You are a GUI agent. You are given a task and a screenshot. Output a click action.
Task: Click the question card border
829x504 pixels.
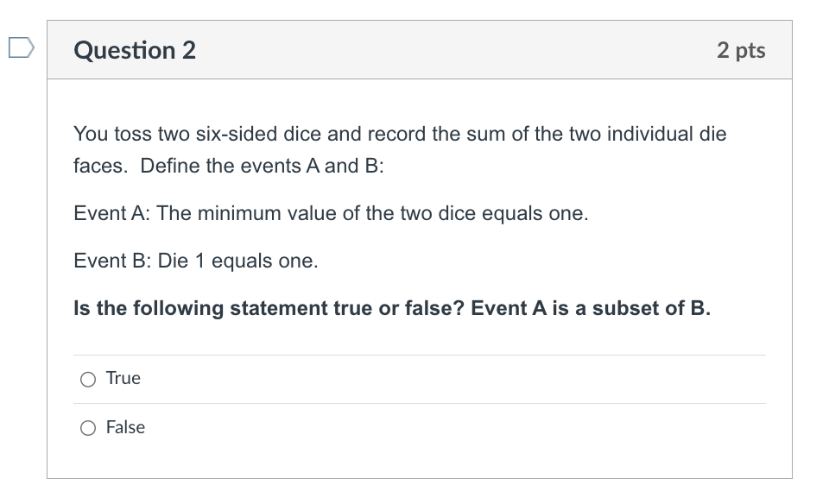pyautogui.click(x=47, y=259)
